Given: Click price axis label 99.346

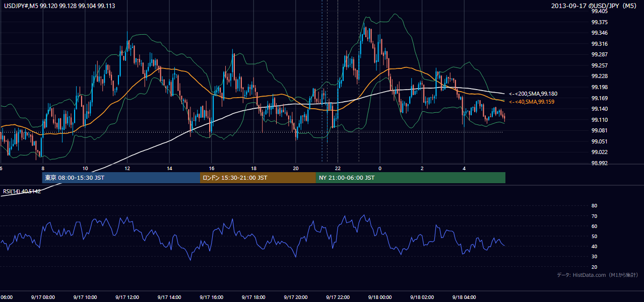Looking at the screenshot, I should [599, 33].
